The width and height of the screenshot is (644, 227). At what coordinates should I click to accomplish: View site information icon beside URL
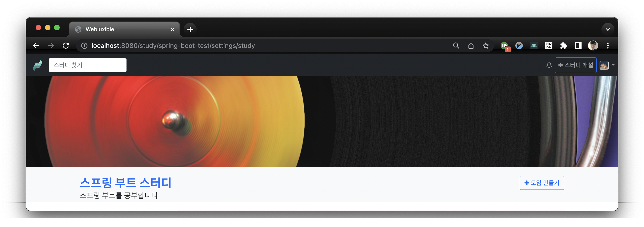pos(84,46)
